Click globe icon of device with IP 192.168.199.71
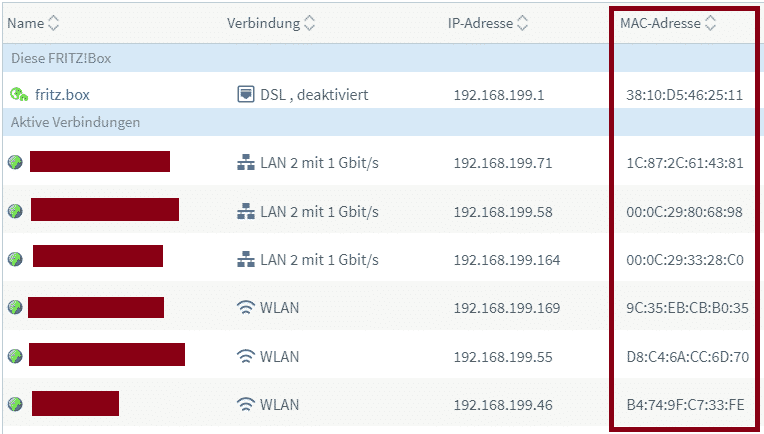 (x=16, y=162)
